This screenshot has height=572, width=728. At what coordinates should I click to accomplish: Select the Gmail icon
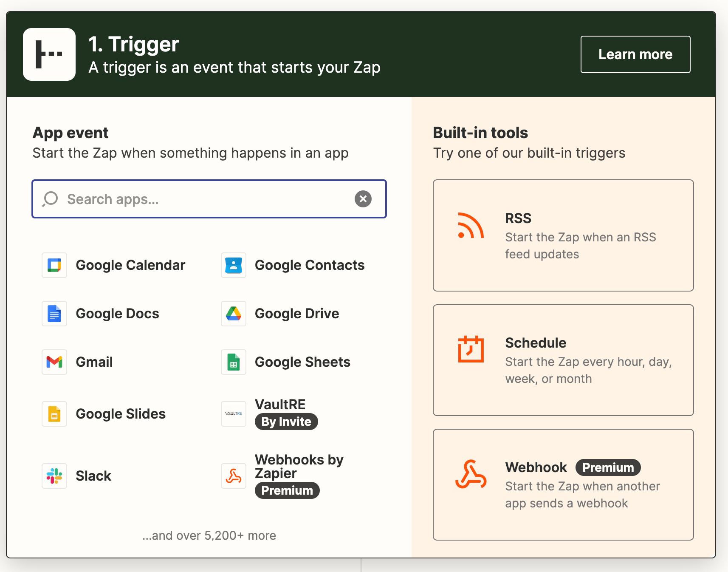(54, 362)
